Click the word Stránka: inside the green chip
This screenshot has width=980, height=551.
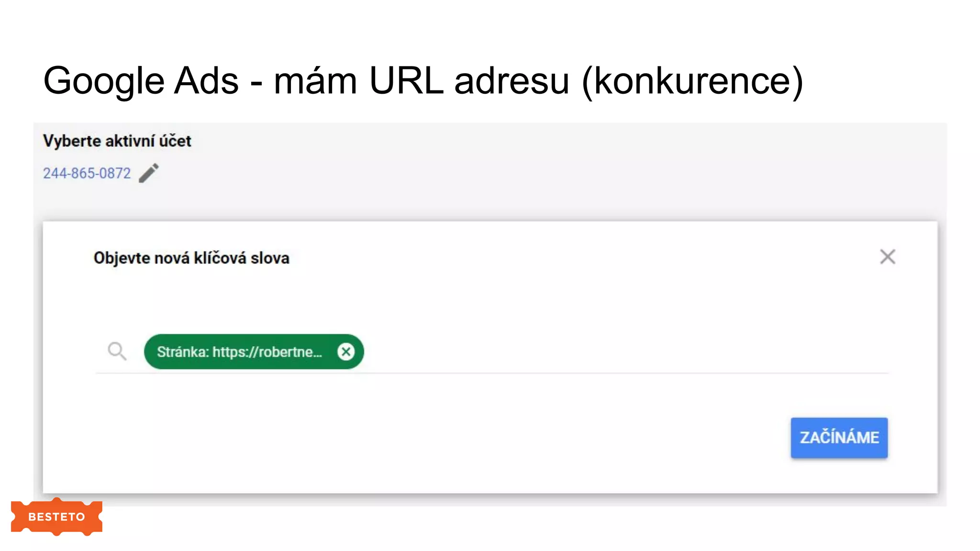click(183, 352)
